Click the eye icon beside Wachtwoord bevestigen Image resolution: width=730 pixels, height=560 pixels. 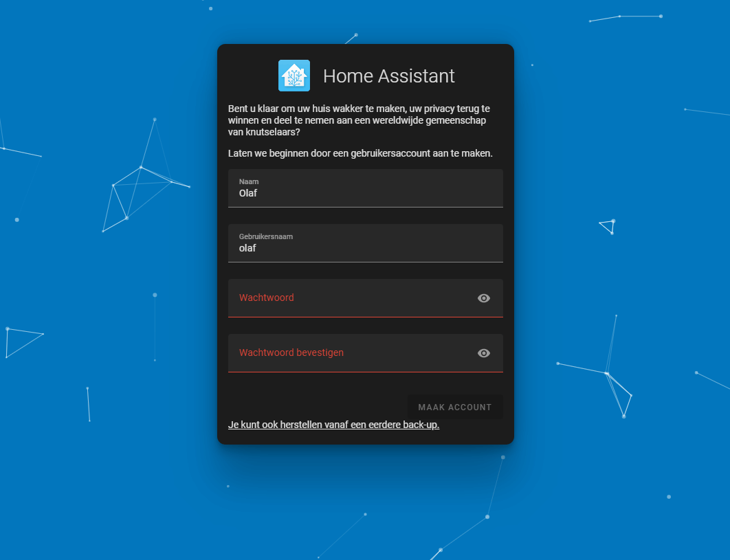point(484,352)
